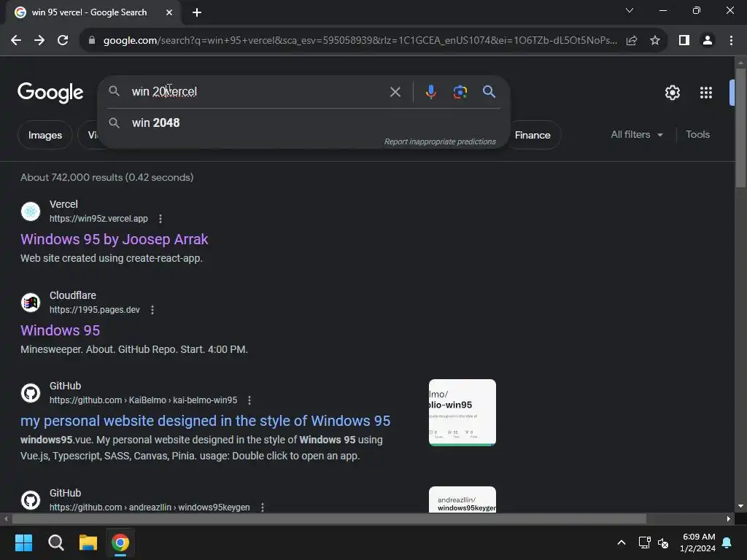Screen dimensions: 747x560
Task: Click the muted volume tray icon
Action: tap(663, 542)
